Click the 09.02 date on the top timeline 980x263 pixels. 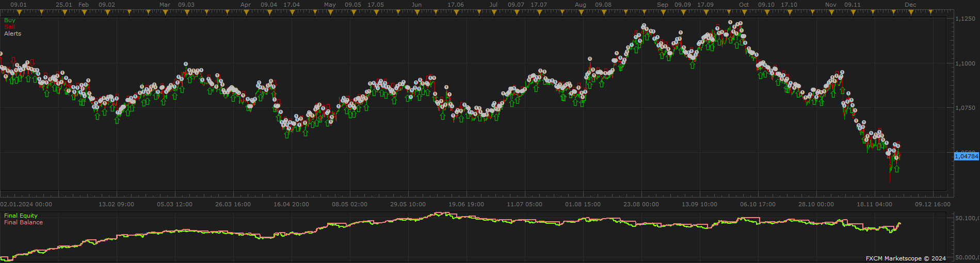[107, 5]
